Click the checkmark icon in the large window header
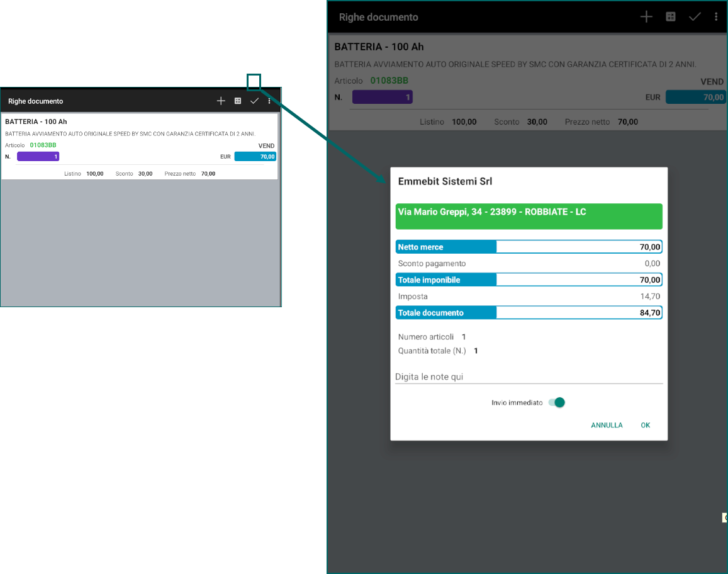The width and height of the screenshot is (728, 574). coord(695,17)
